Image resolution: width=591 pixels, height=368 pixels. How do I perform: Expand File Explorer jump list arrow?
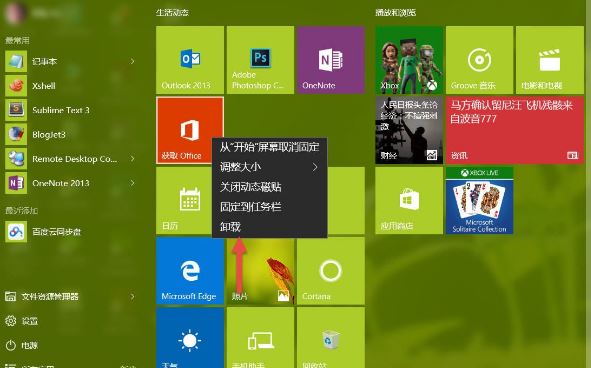(132, 296)
